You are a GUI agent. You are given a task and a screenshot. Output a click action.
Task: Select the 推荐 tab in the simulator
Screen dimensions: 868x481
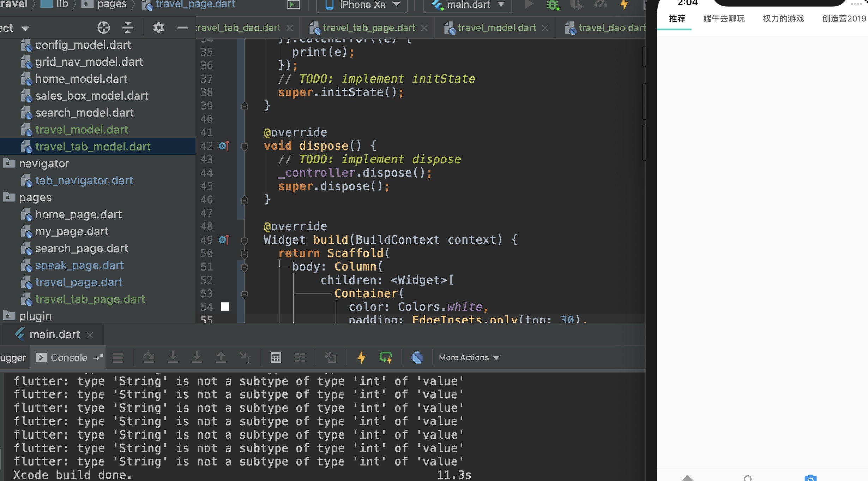coord(677,19)
